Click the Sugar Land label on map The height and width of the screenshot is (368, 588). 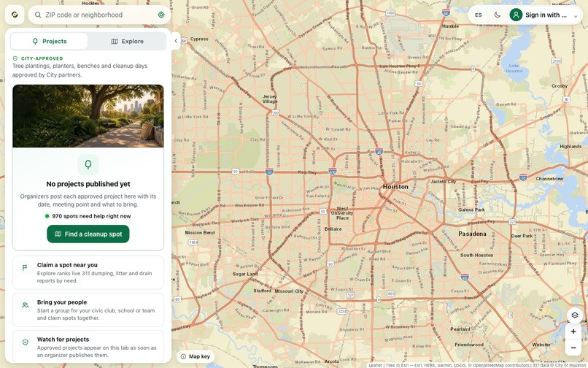(245, 274)
